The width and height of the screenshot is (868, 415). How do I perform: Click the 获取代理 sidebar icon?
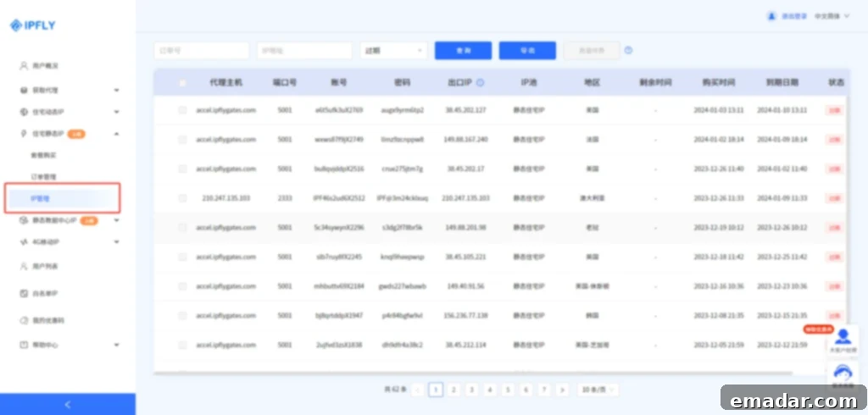(24, 90)
